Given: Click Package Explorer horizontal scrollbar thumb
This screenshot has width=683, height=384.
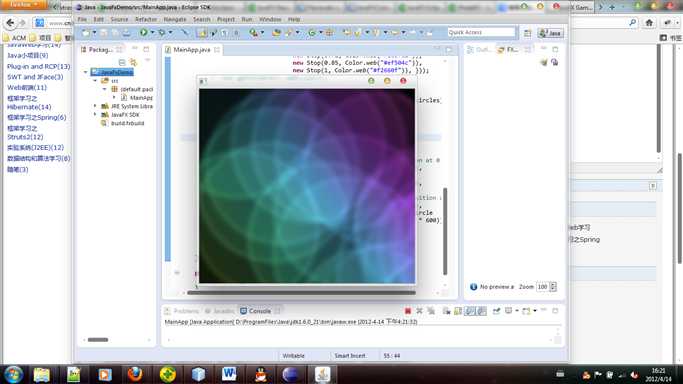Looking at the screenshot, I should [x=98, y=340].
